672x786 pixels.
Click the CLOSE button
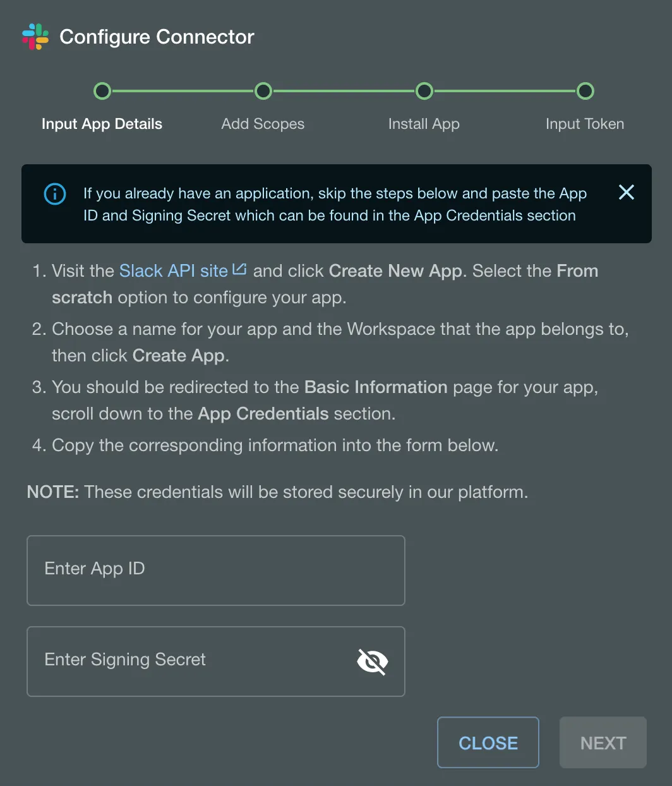click(488, 742)
